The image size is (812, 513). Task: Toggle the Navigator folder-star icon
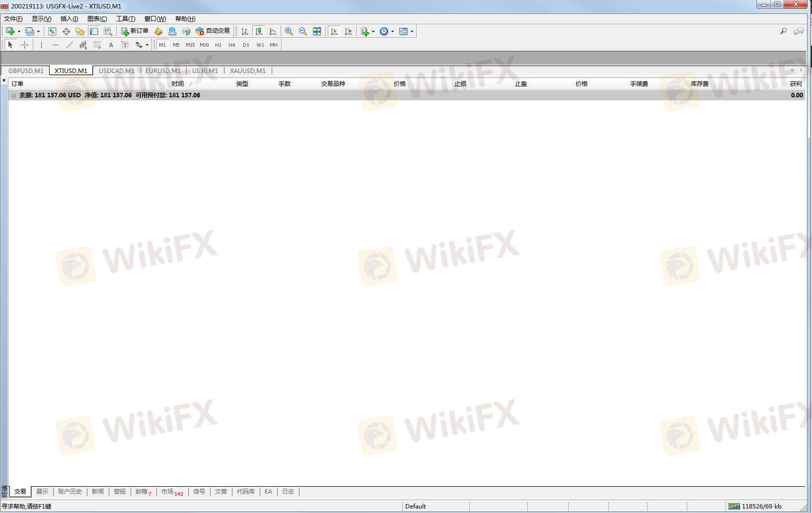pos(80,31)
